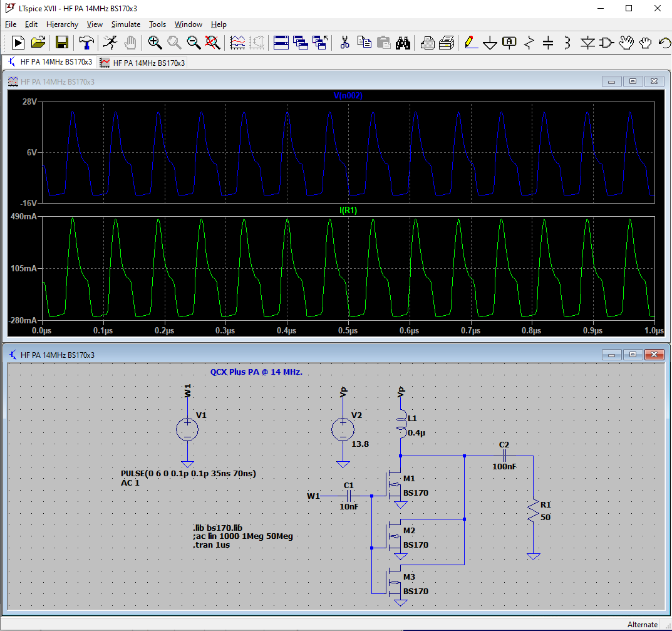This screenshot has width=672, height=631.
Task: Select resistor R1 in the schematic
Action: click(x=533, y=510)
